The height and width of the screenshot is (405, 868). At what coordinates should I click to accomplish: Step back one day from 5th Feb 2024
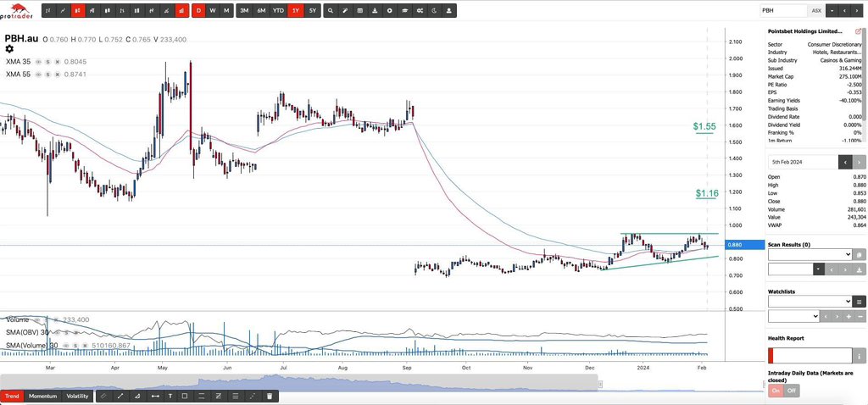[x=845, y=162]
